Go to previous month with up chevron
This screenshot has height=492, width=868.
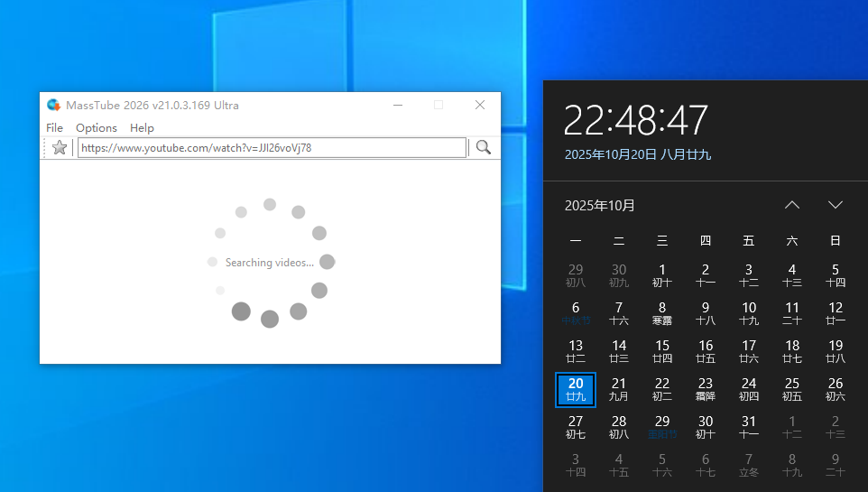click(x=792, y=205)
